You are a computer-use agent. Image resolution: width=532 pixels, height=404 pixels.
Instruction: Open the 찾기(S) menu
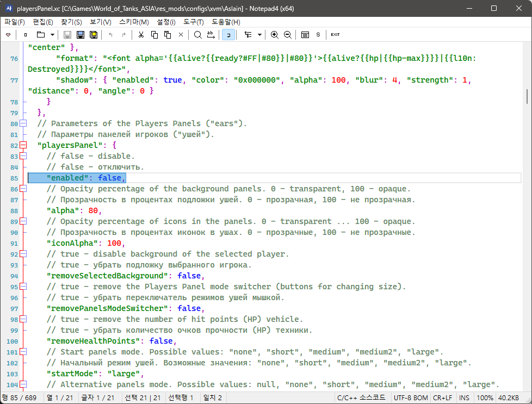pyautogui.click(x=71, y=22)
